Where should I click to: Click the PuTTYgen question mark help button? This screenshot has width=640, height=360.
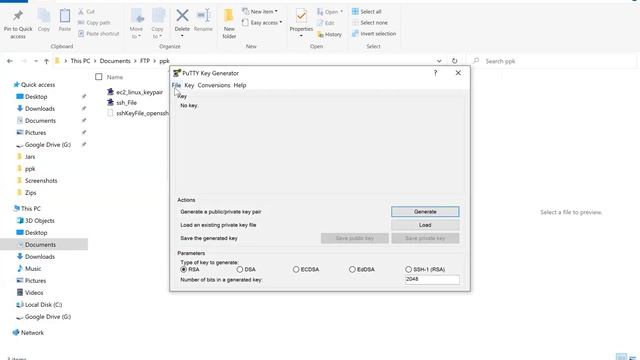pos(435,73)
